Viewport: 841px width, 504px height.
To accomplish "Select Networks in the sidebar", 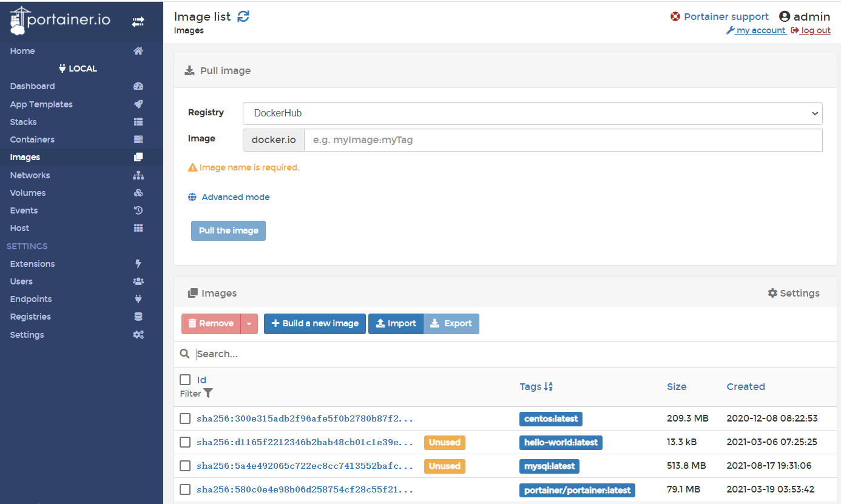I will point(30,175).
